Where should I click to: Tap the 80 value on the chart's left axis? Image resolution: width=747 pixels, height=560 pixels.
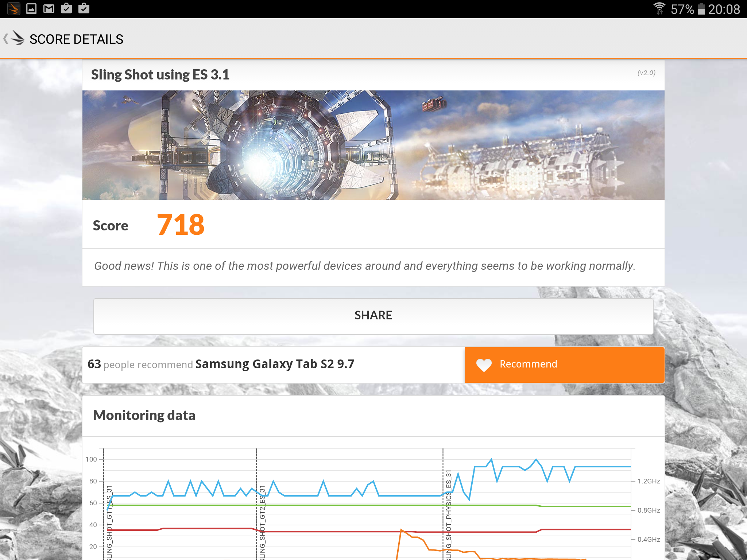pyautogui.click(x=93, y=481)
